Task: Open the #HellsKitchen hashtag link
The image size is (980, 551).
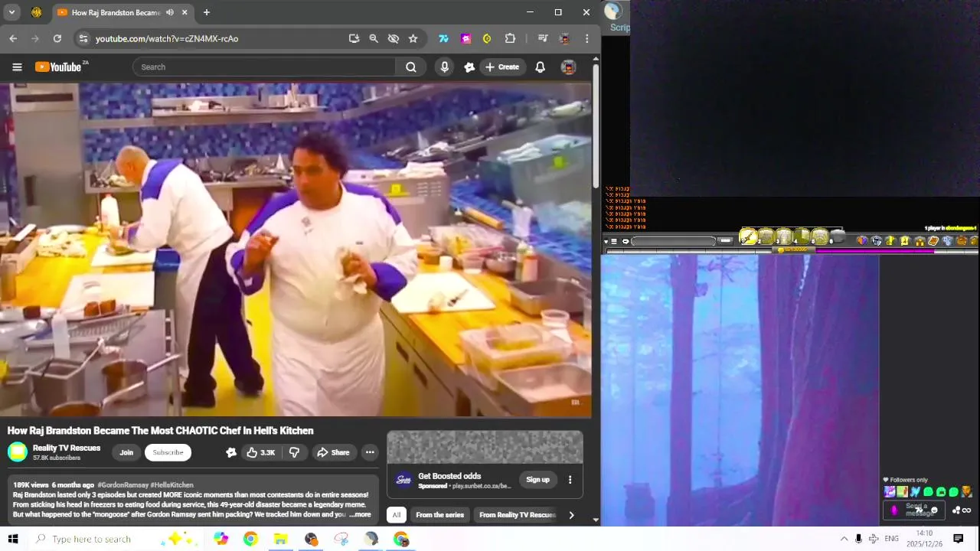Action: 172,485
